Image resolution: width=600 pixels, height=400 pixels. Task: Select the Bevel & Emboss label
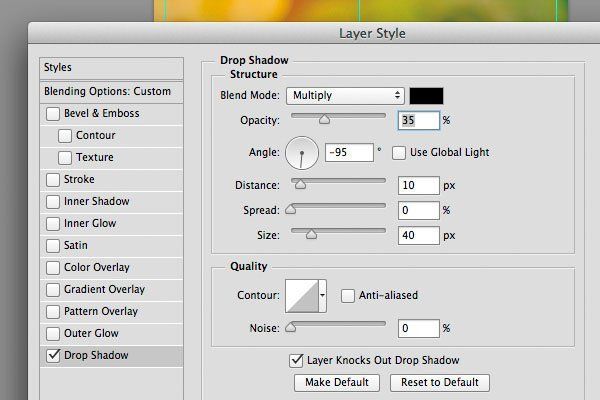(x=101, y=114)
